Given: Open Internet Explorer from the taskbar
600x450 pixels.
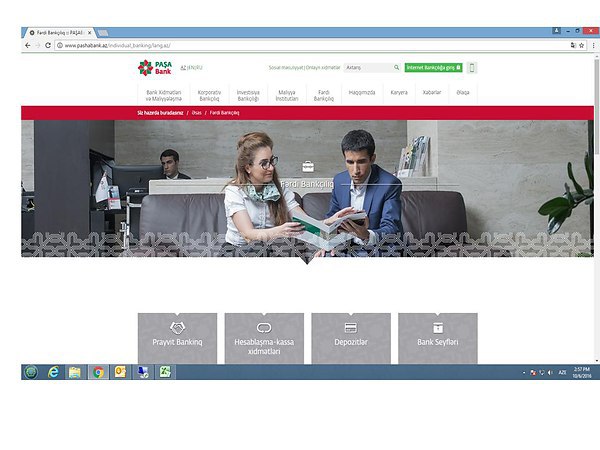Looking at the screenshot, I should click(53, 372).
